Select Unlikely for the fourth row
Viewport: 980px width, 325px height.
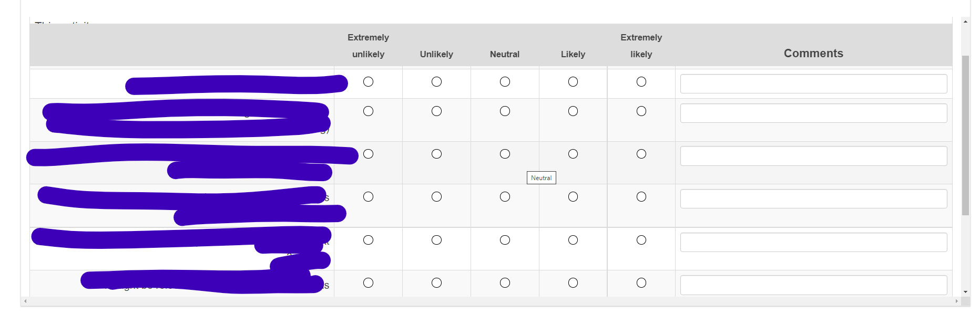436,197
